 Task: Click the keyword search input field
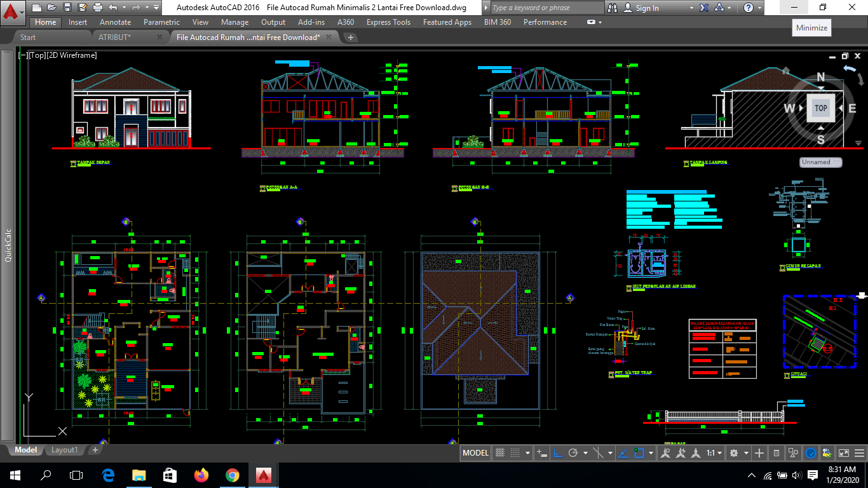point(546,8)
